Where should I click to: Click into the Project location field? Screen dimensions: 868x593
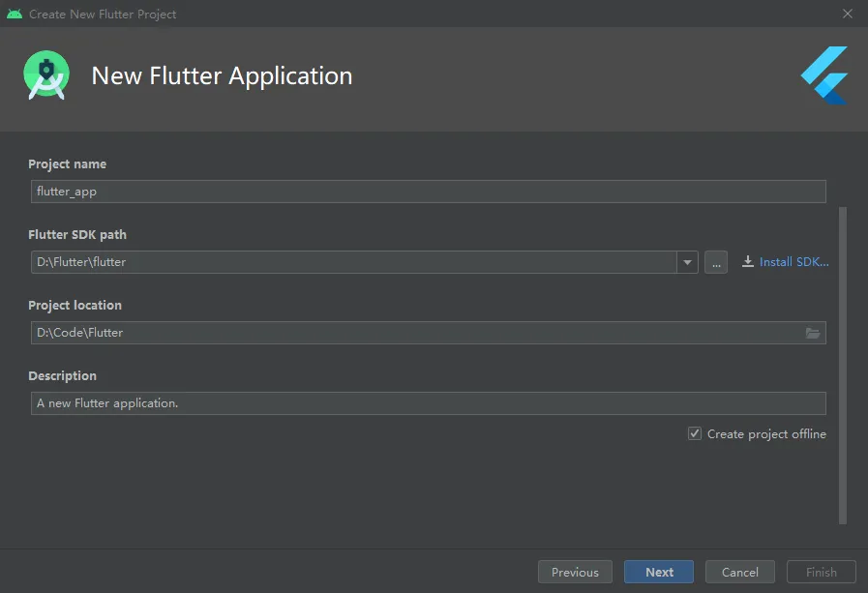[416, 333]
